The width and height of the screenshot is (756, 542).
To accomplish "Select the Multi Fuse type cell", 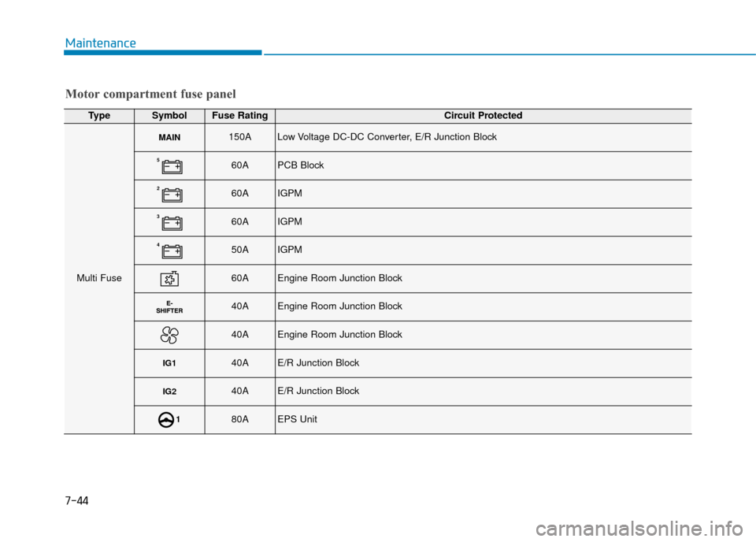I will coord(99,279).
